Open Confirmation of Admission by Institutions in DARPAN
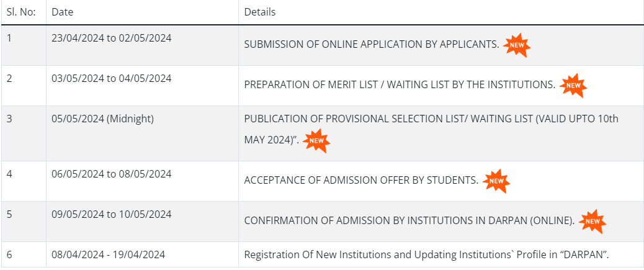This screenshot has height=270, width=644. click(x=409, y=221)
